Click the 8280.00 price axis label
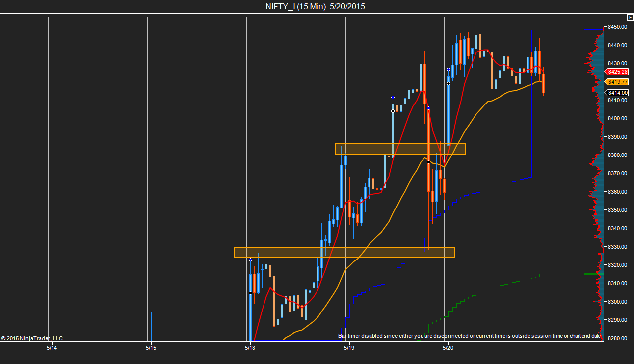This screenshot has width=634, height=364. (x=618, y=338)
